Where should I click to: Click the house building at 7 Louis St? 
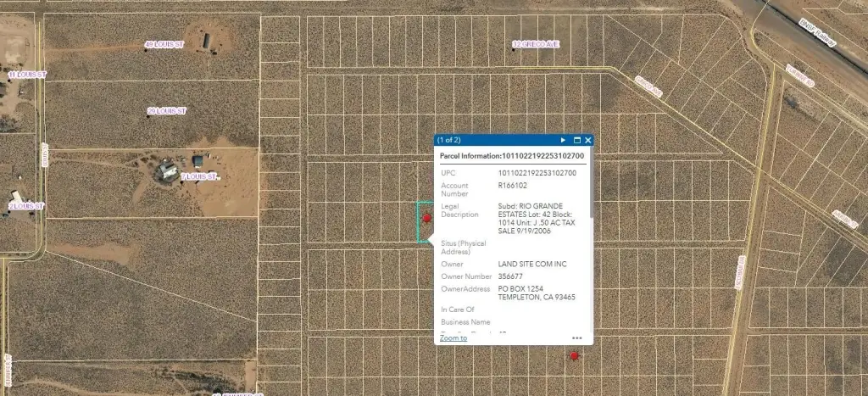click(166, 171)
